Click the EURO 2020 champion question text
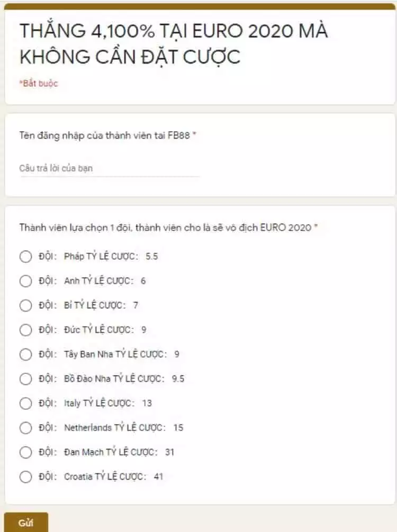 (168, 227)
